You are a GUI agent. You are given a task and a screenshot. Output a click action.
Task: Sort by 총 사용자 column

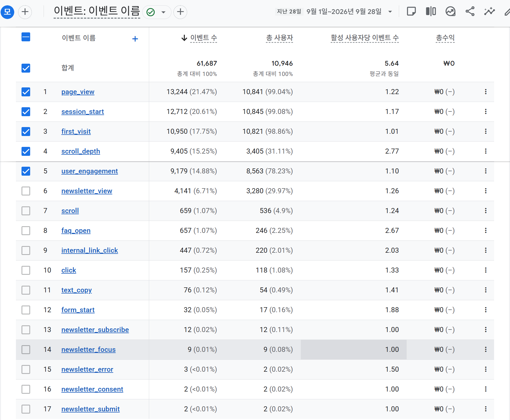(279, 38)
